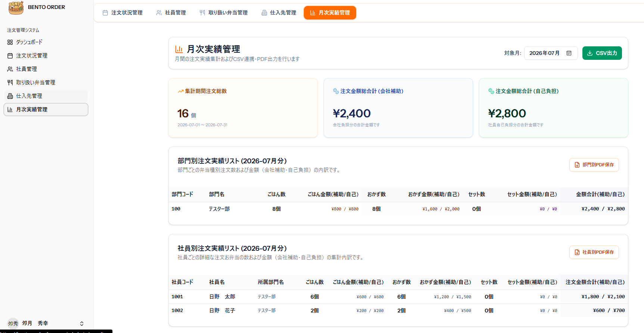Click the dashboard grid icon in sidebar
This screenshot has width=644, height=333.
pyautogui.click(x=10, y=42)
